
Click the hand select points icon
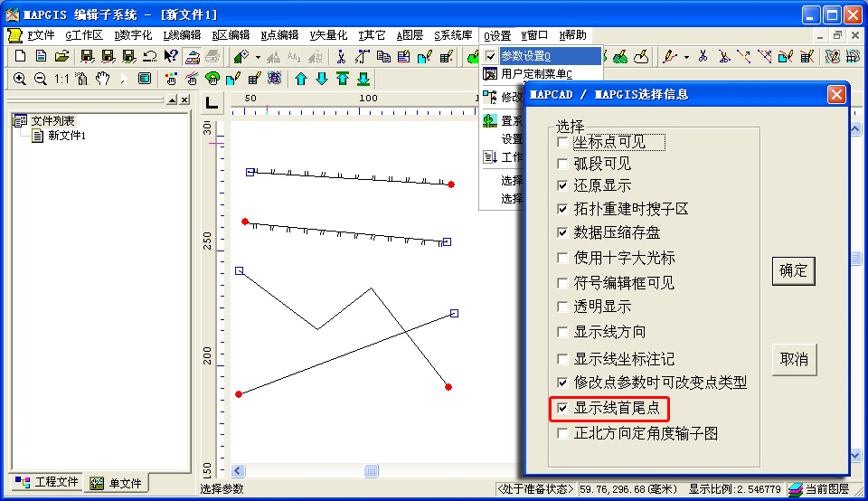click(x=171, y=79)
